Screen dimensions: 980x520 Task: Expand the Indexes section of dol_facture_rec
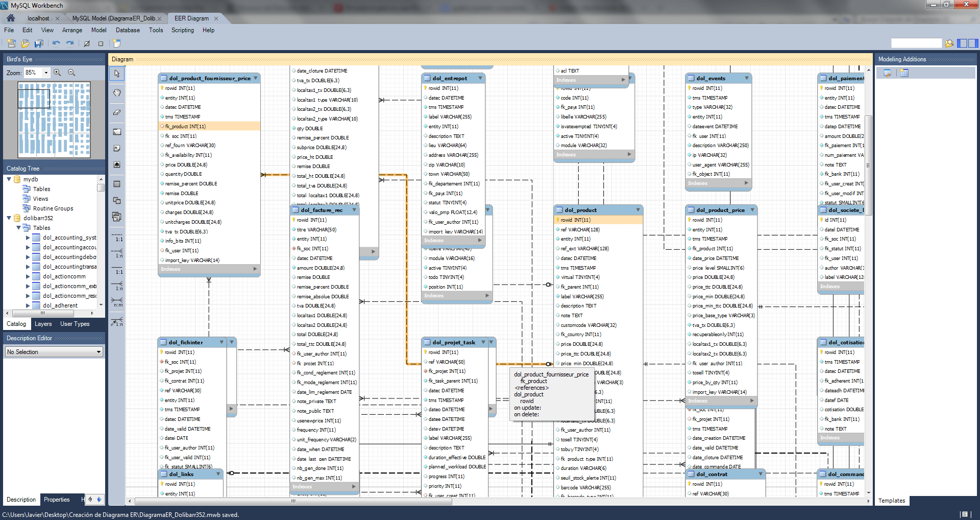coord(354,486)
